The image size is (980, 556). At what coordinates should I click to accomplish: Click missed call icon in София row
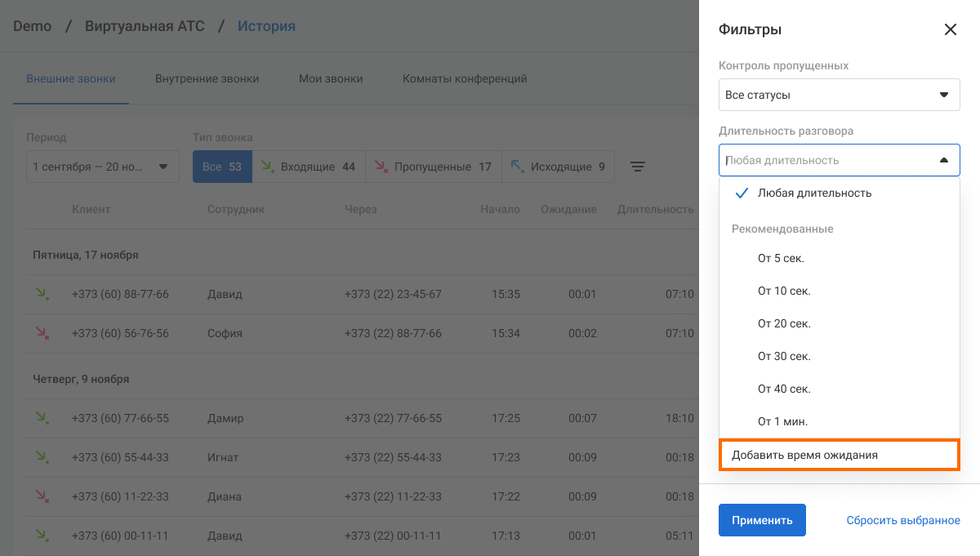pos(41,333)
